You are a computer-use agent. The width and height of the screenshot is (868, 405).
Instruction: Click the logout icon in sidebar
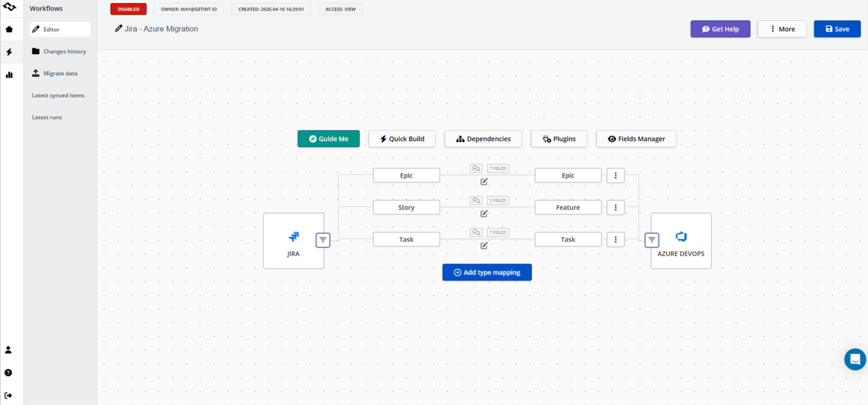pos(9,395)
